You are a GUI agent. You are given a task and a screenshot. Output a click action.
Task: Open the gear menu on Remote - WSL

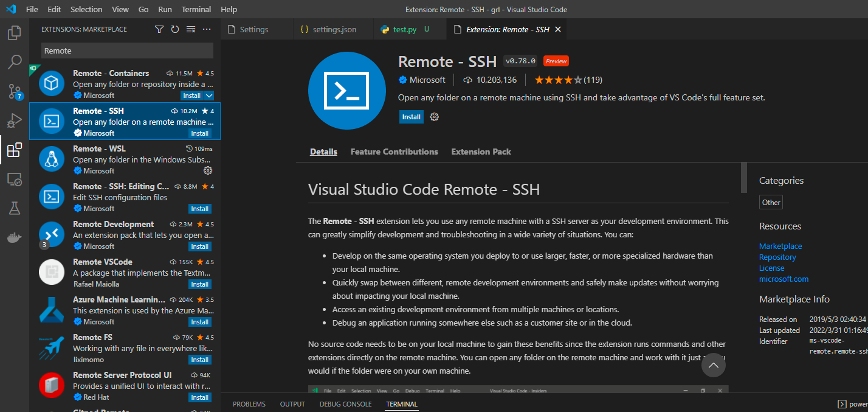[x=208, y=171]
